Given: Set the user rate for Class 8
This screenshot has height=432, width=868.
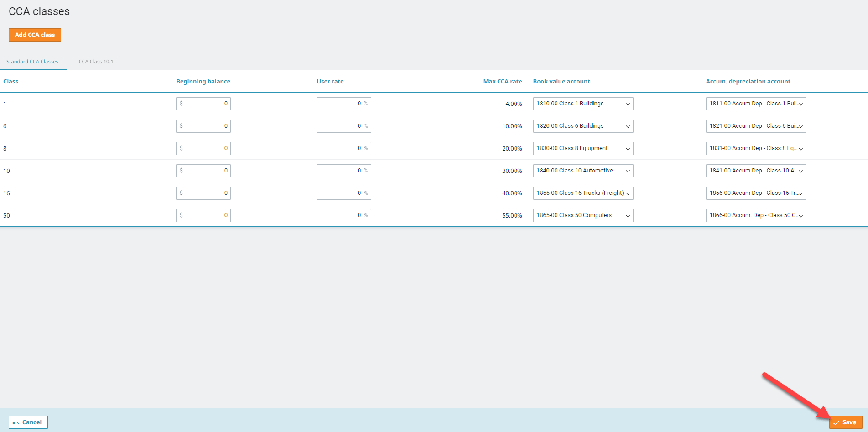Looking at the screenshot, I should pyautogui.click(x=344, y=148).
